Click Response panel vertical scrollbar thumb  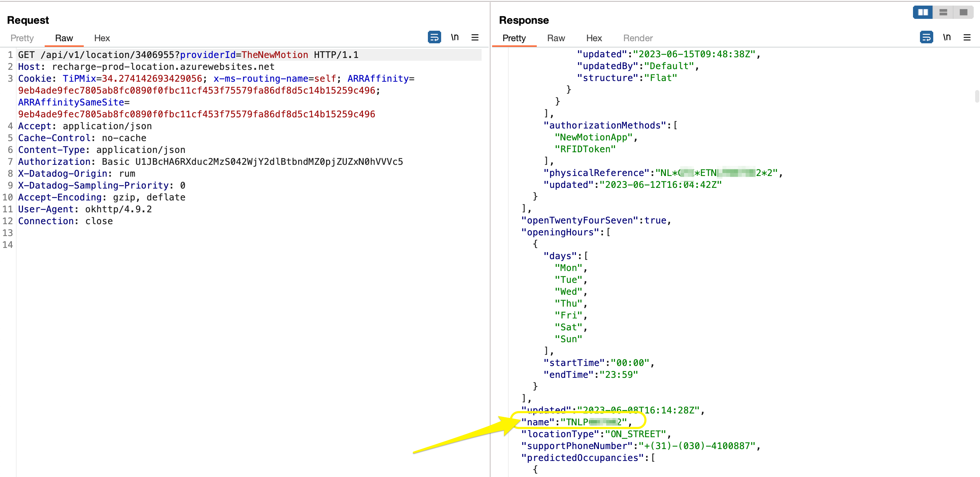click(977, 96)
